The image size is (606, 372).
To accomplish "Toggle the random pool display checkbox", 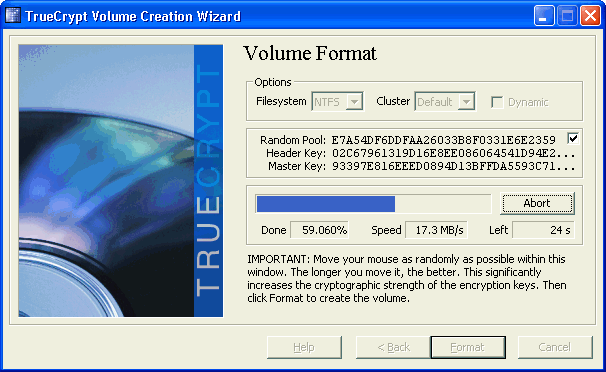I will coord(573,138).
